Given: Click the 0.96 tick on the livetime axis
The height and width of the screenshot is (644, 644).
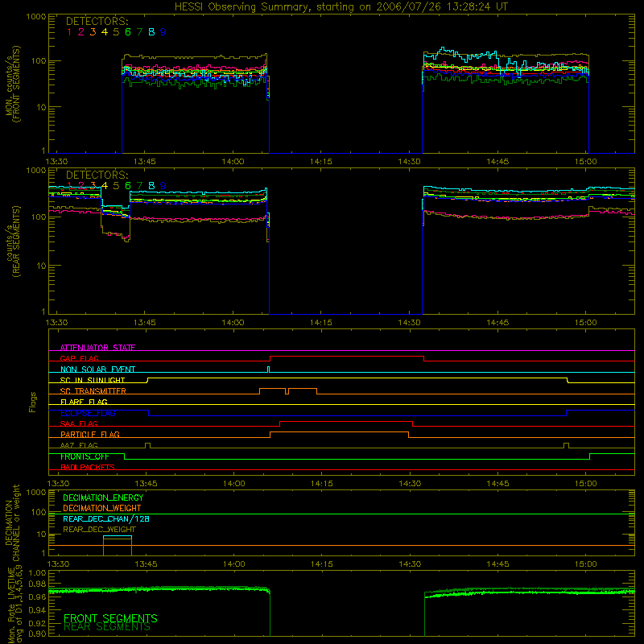Looking at the screenshot, I should pos(37,597).
